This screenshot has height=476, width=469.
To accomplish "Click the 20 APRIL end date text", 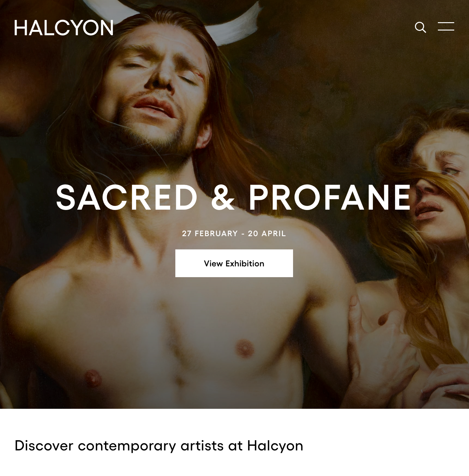I will click(x=267, y=234).
